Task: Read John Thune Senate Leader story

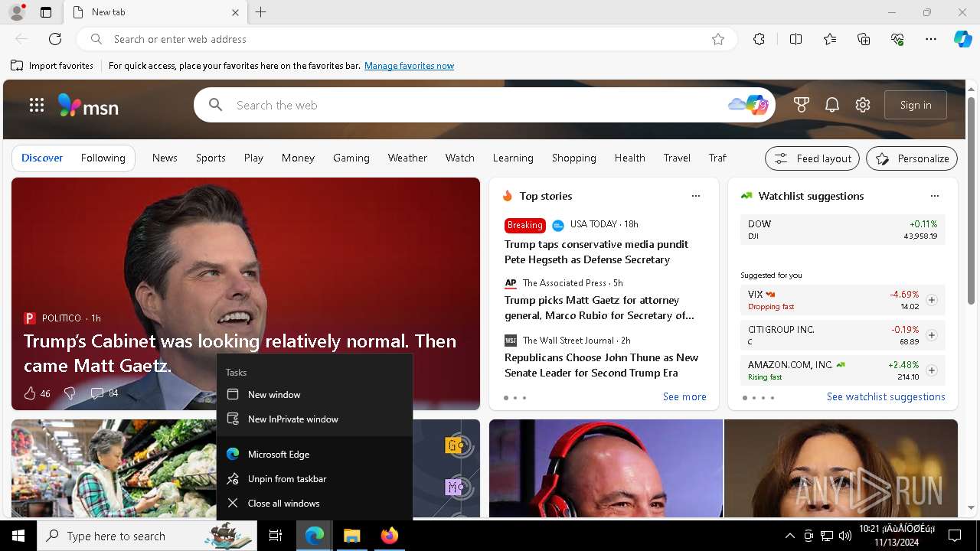Action: (602, 365)
